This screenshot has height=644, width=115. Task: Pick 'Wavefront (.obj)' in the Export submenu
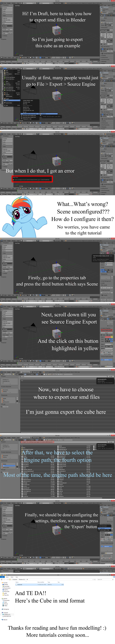(x=30, y=109)
